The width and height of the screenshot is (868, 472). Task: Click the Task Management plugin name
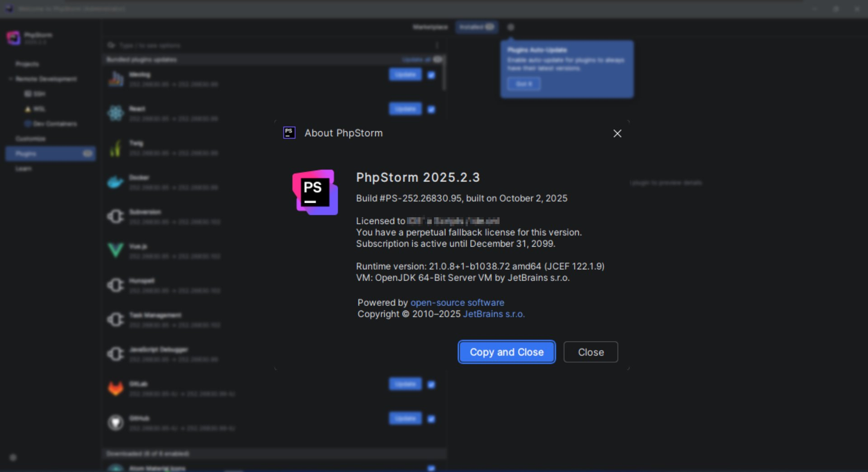pyautogui.click(x=156, y=315)
